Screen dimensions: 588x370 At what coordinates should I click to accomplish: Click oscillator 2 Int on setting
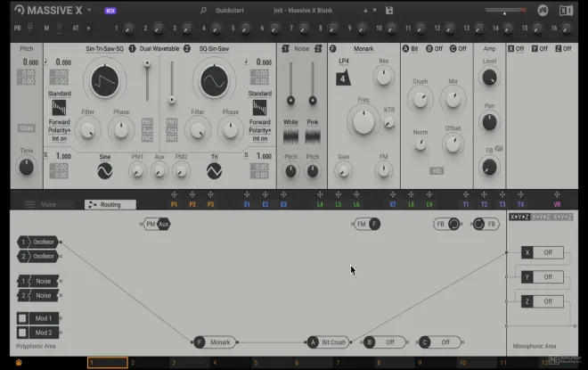(x=260, y=138)
